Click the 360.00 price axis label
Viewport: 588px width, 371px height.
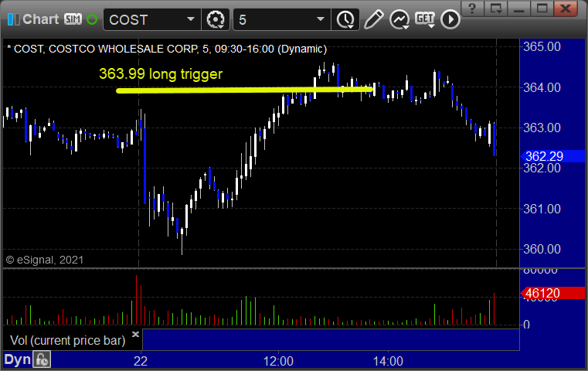click(x=542, y=249)
